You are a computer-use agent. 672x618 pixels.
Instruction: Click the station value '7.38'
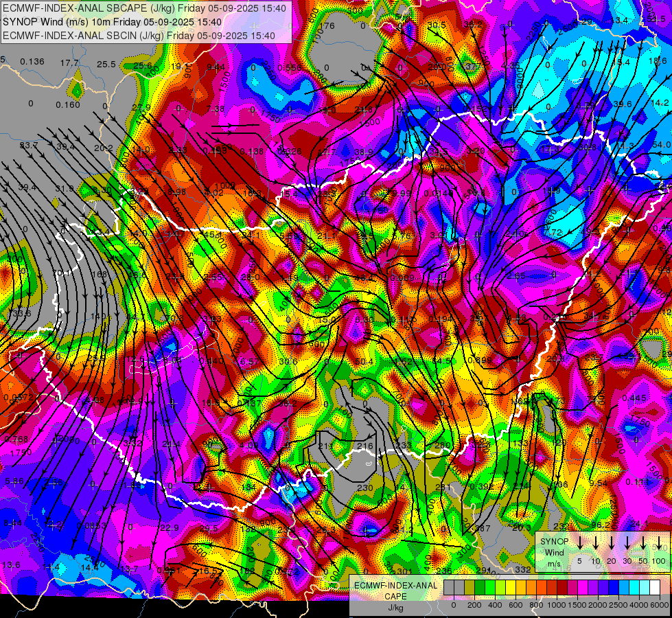pyautogui.click(x=216, y=109)
